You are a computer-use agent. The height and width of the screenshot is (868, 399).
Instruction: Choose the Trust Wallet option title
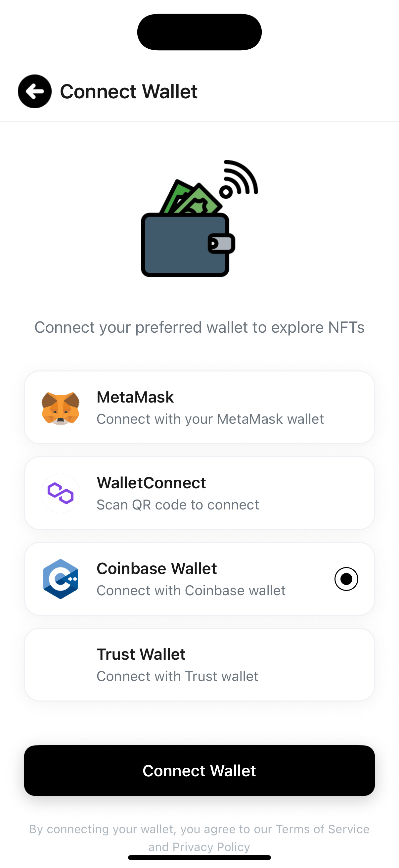click(141, 654)
